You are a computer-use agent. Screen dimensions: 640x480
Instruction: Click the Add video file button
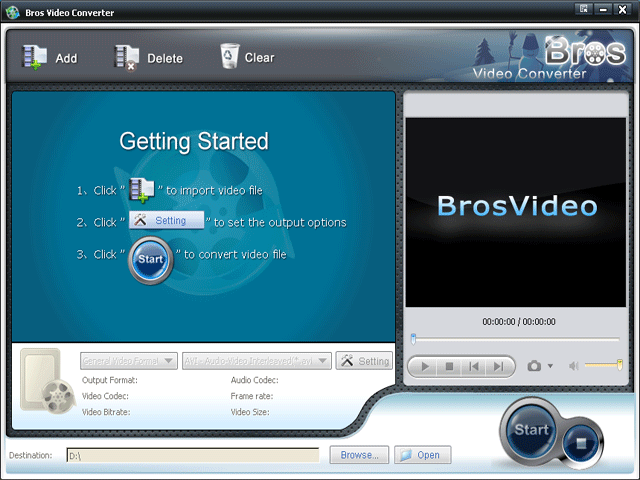point(50,58)
